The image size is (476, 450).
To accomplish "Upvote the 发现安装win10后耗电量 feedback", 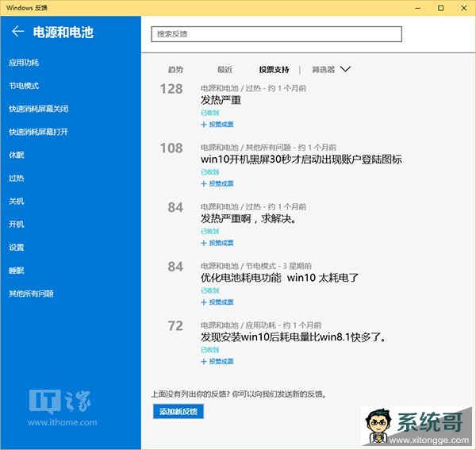I will point(217,361).
